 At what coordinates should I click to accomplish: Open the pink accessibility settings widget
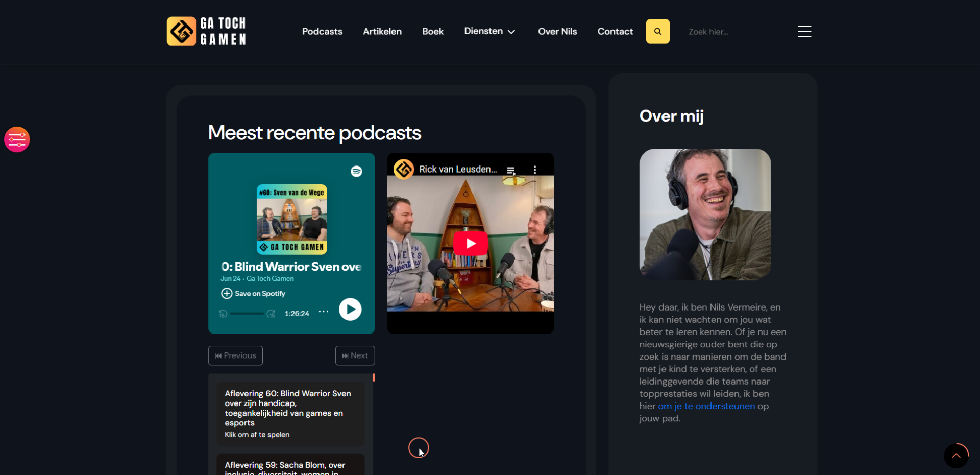click(x=17, y=139)
